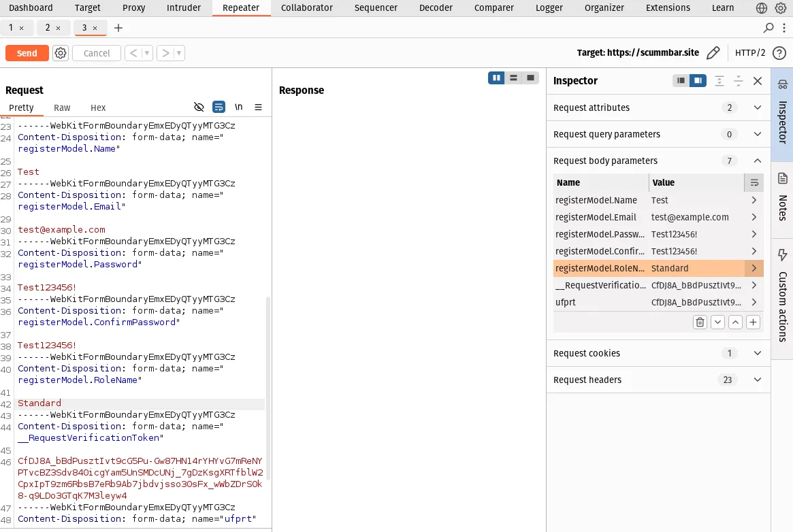This screenshot has width=793, height=532.
Task: Close Repeater tab 2
Action: 58,29
